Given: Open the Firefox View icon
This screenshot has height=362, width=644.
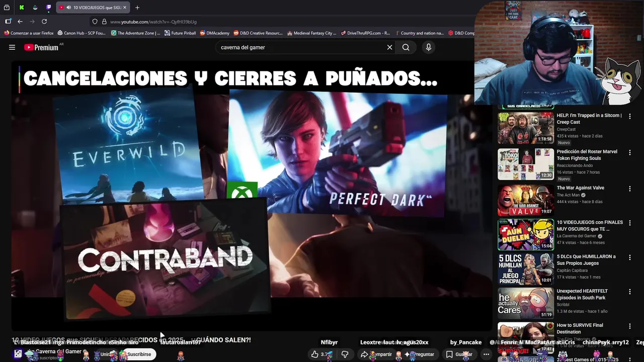Looking at the screenshot, I should coord(8,8).
